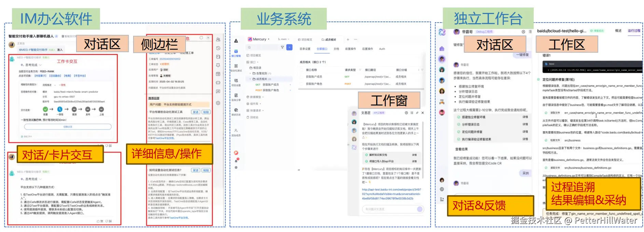Open the main branch dropdown
Screen dimensions: 644x232
pos(283,39)
